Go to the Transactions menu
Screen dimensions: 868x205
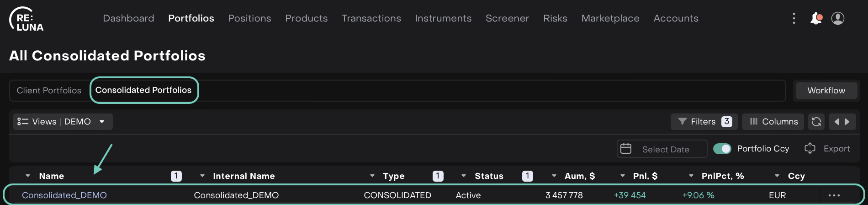(x=371, y=18)
